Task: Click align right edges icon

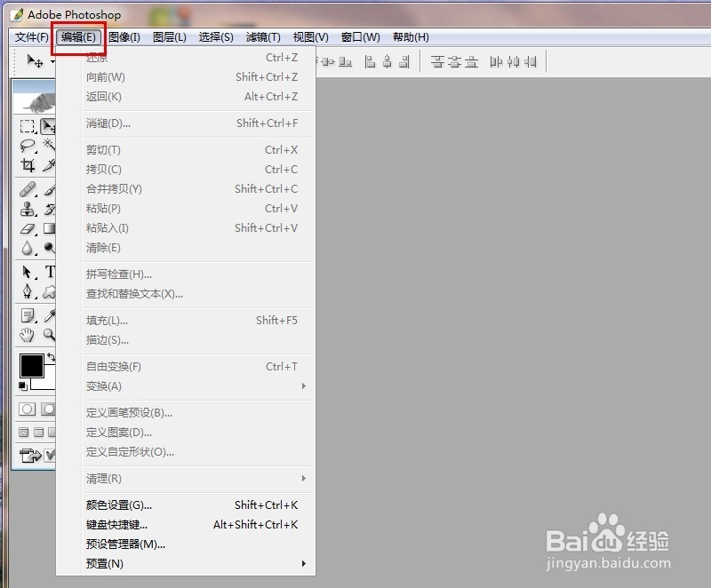Action: (404, 61)
